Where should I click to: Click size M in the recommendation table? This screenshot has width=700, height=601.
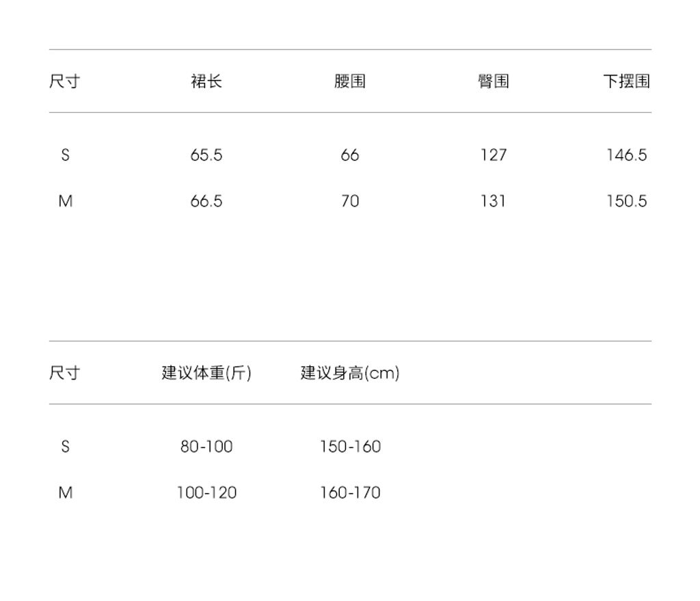[65, 492]
